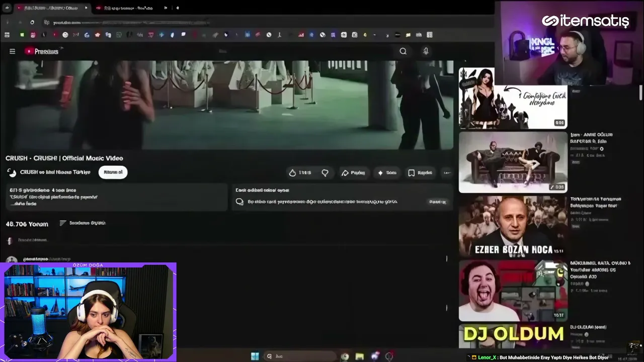Open the first commenter's profile avatar
The width and height of the screenshot is (644, 362).
click(12, 260)
